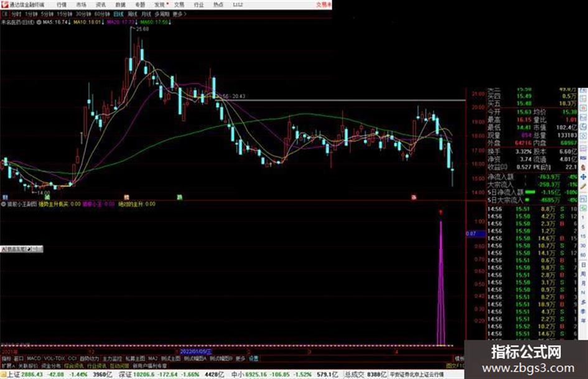Select the 30 minute shortcut in right sidebar
The height and width of the screenshot is (379, 588).
(x=583, y=245)
